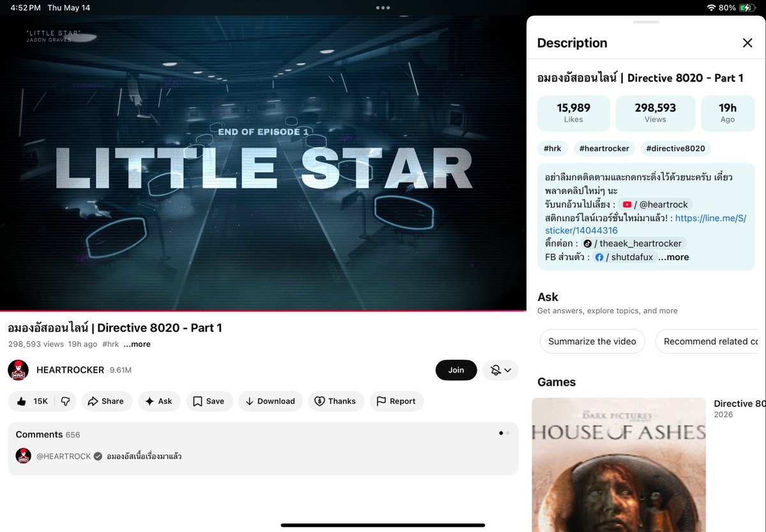Tap the #heartrocker hashtag chip
The width and height of the screenshot is (766, 532).
604,149
